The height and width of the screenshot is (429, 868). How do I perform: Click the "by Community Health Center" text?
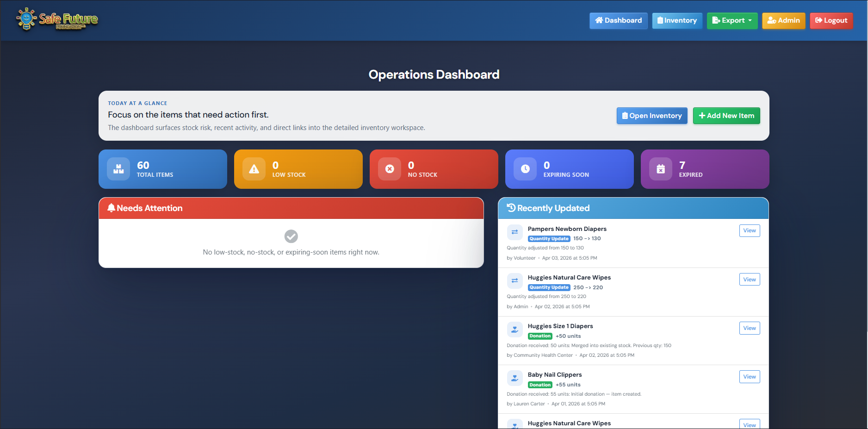click(539, 355)
